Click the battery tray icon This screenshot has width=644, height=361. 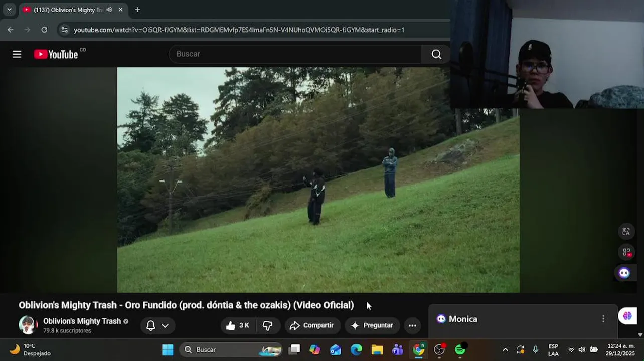594,350
